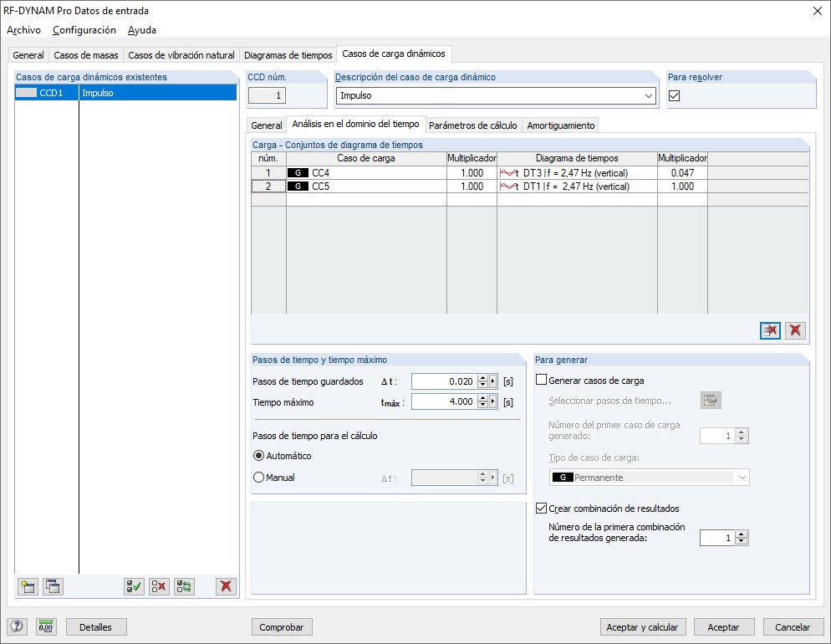The height and width of the screenshot is (644, 831).
Task: Click the CC5 load case cell
Action: [366, 186]
